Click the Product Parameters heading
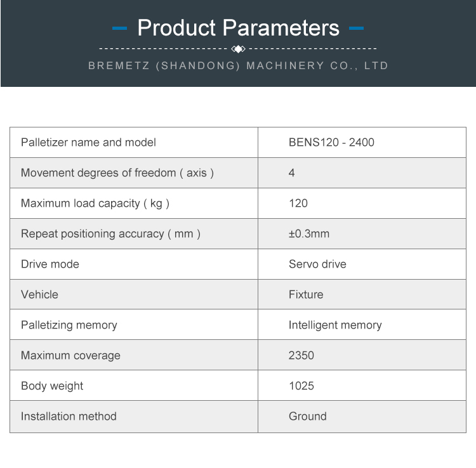The image size is (476, 468). click(x=238, y=28)
